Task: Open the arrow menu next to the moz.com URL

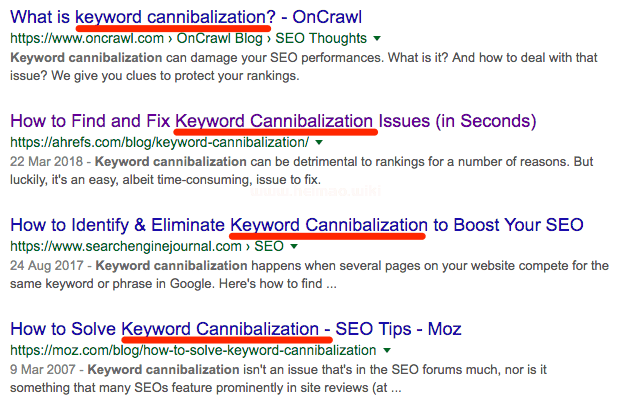Action: 386,350
